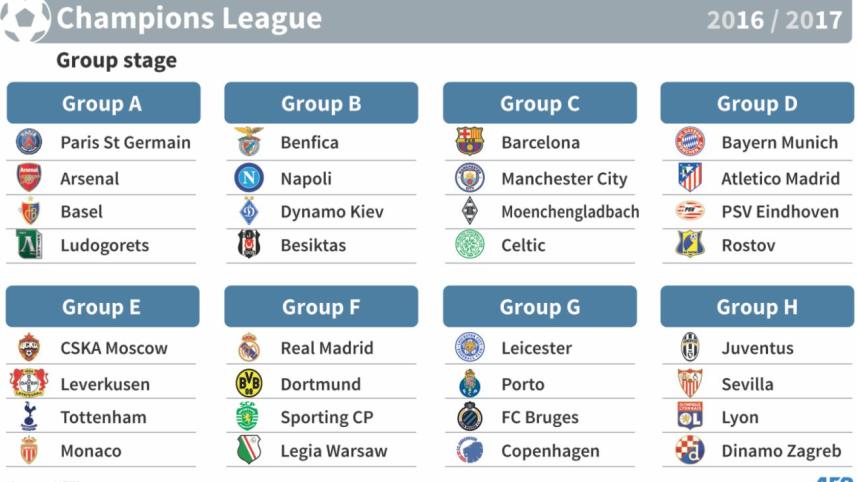Viewport: 857px width, 482px height.
Task: Select the Barcelona club crest
Action: pyautogui.click(x=469, y=142)
